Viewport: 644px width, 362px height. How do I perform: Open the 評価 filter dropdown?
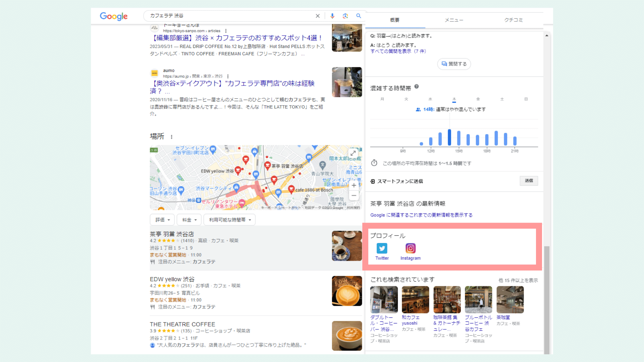(162, 220)
